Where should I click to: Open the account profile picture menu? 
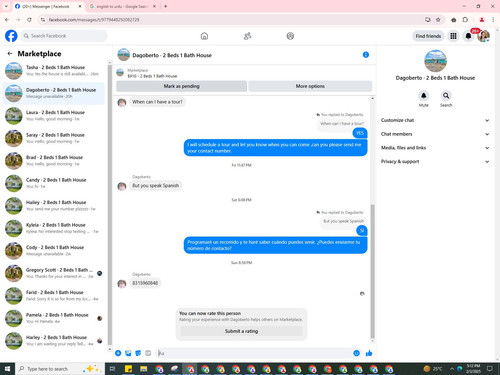pyautogui.click(x=483, y=36)
